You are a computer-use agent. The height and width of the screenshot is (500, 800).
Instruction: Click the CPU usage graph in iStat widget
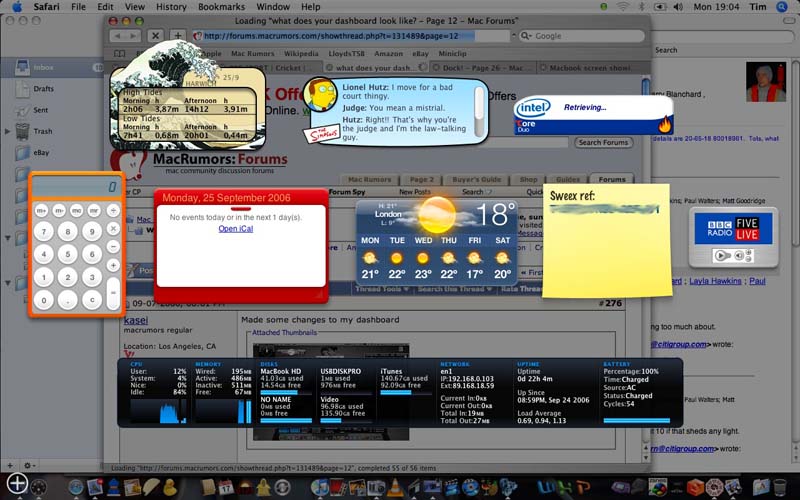tap(158, 411)
